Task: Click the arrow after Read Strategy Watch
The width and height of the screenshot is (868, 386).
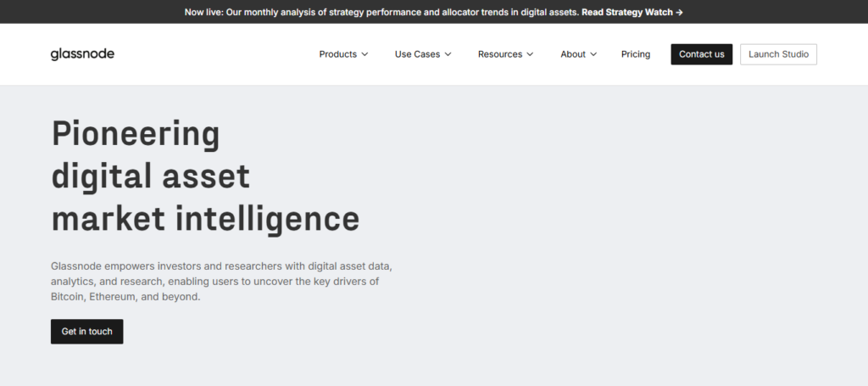Action: (x=679, y=13)
